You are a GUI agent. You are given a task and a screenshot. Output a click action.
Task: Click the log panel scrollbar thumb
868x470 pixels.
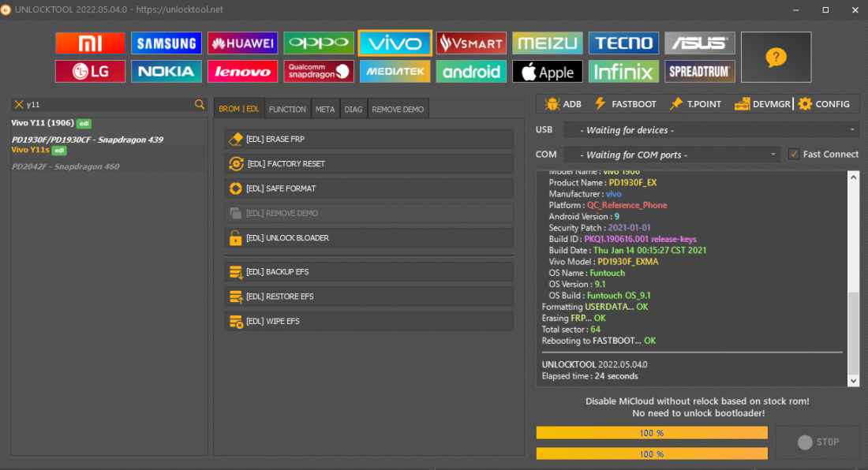click(x=854, y=333)
